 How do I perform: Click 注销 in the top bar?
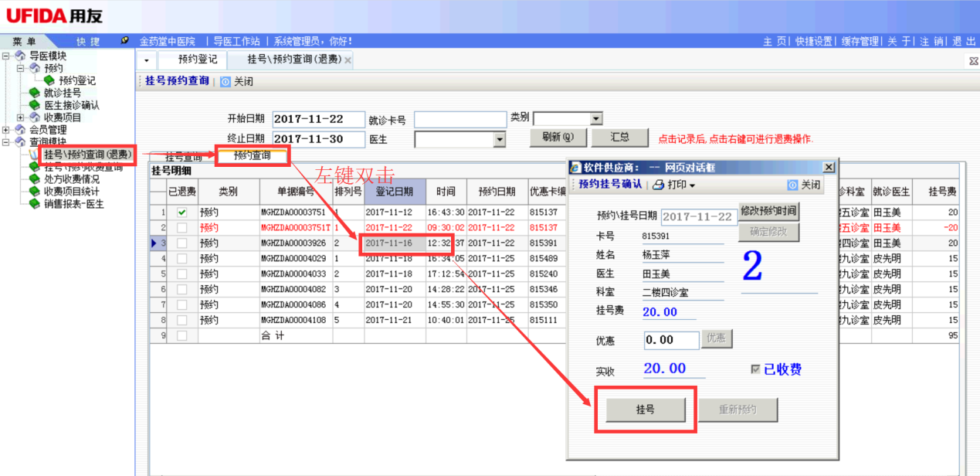point(933,41)
